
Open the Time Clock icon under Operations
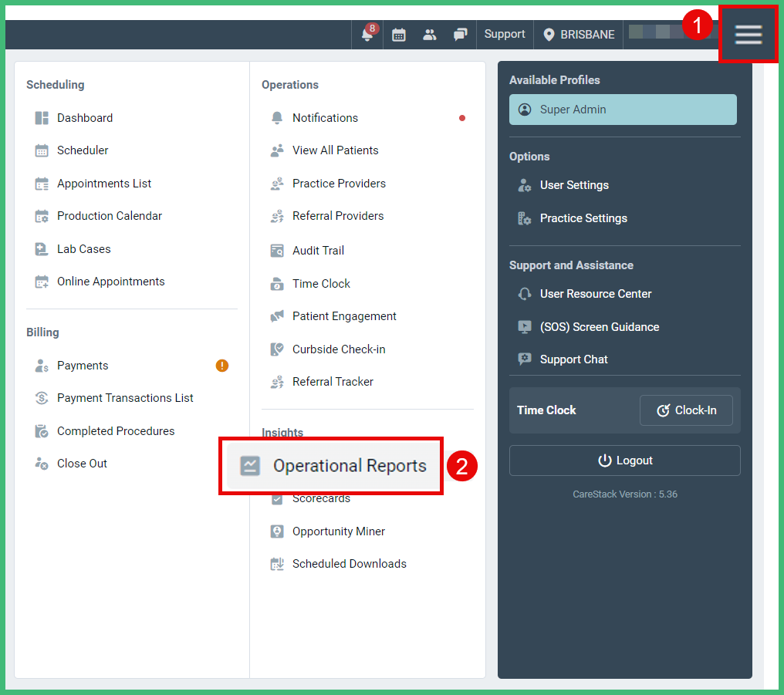click(x=277, y=283)
